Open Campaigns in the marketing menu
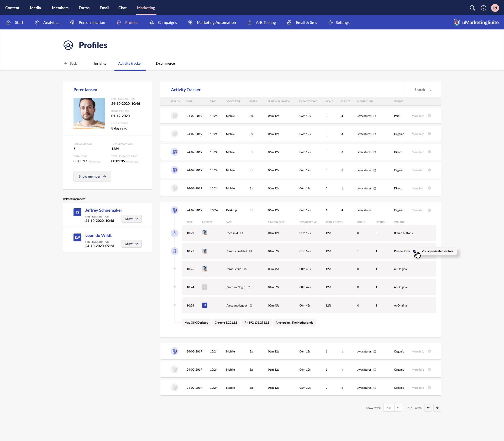 coord(167,23)
